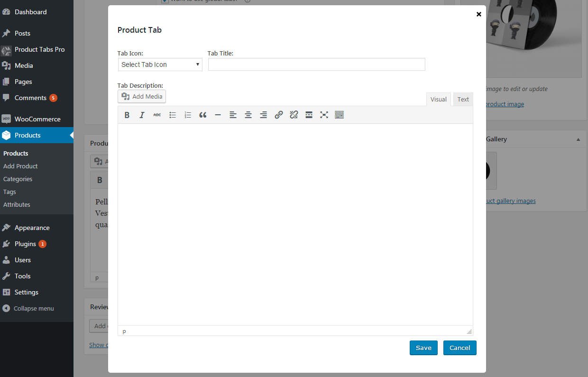588x377 pixels.
Task: Align text center
Action: pos(248,115)
